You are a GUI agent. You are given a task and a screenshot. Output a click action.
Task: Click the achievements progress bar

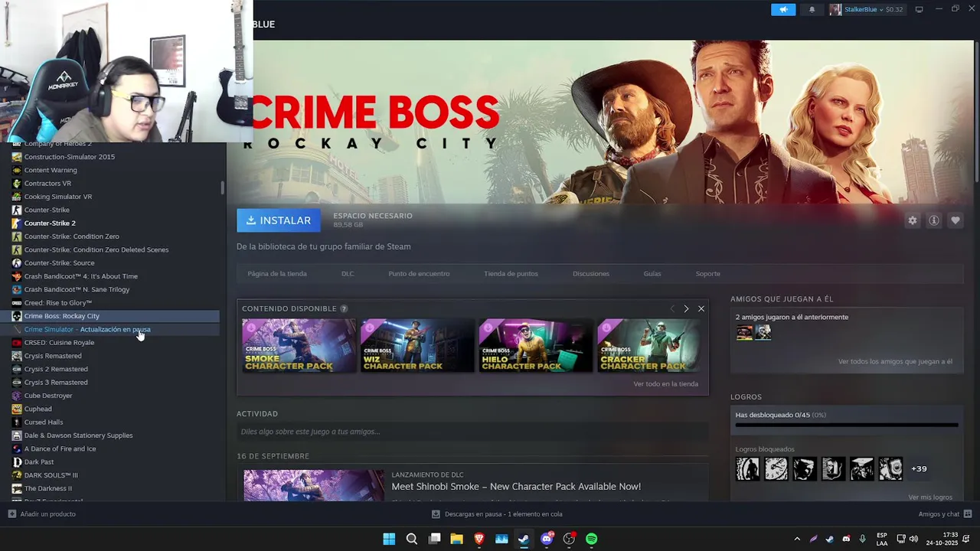(x=847, y=425)
